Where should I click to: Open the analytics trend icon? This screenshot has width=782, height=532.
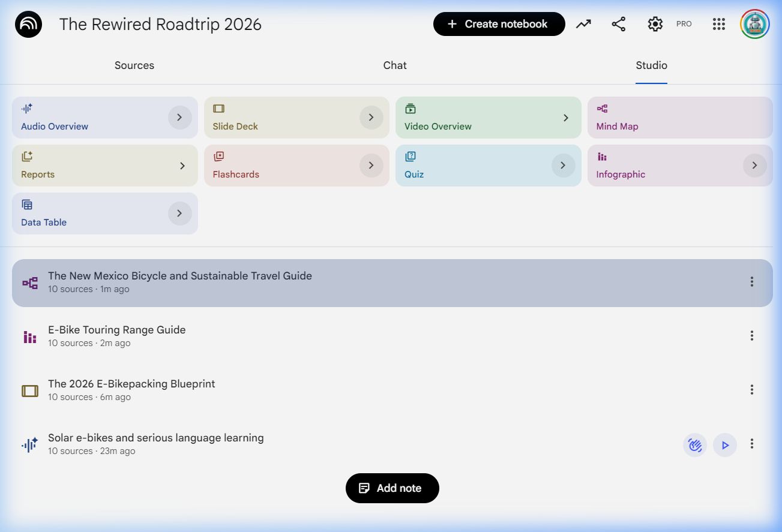(x=583, y=24)
